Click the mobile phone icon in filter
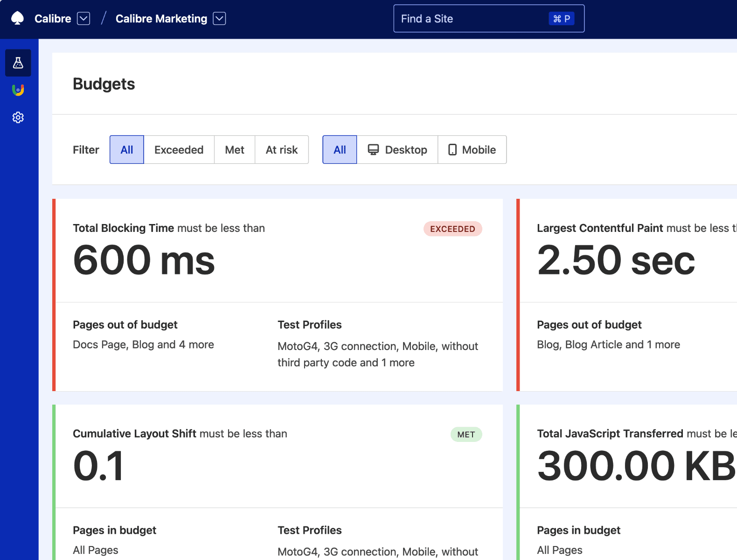The height and width of the screenshot is (560, 737). coord(452,150)
